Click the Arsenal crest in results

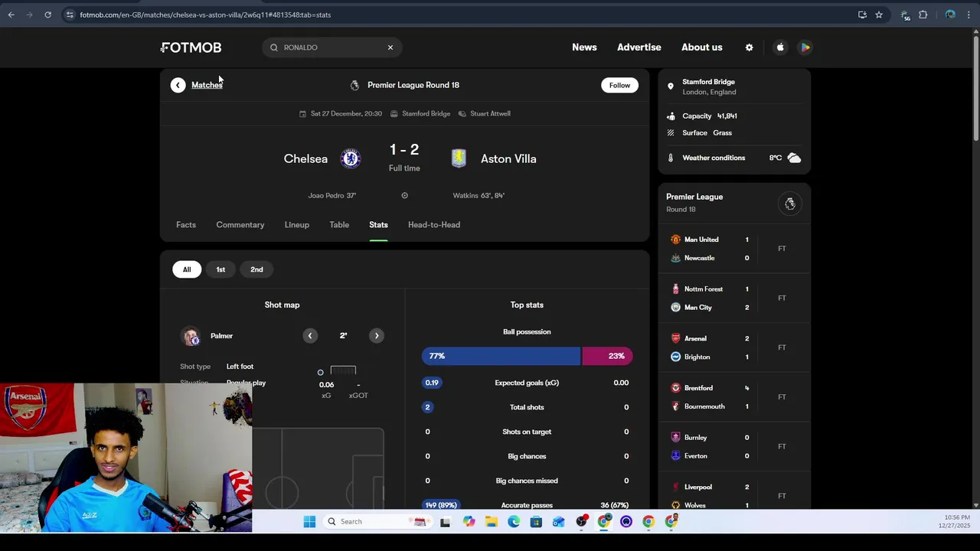tap(675, 338)
